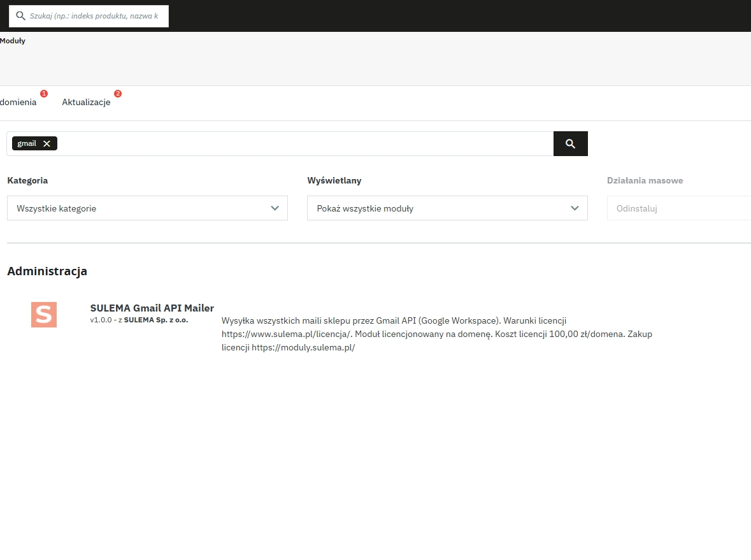This screenshot has width=751, height=560.
Task: Click the Moduły heading
Action: pos(13,40)
